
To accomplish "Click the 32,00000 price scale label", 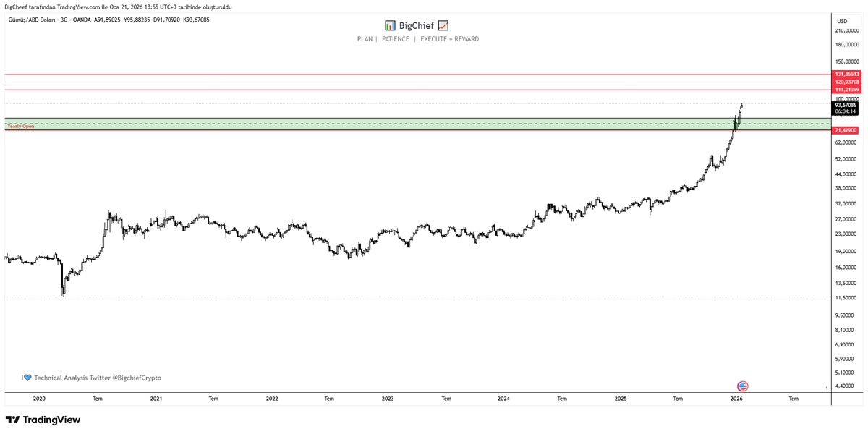I will click(847, 204).
